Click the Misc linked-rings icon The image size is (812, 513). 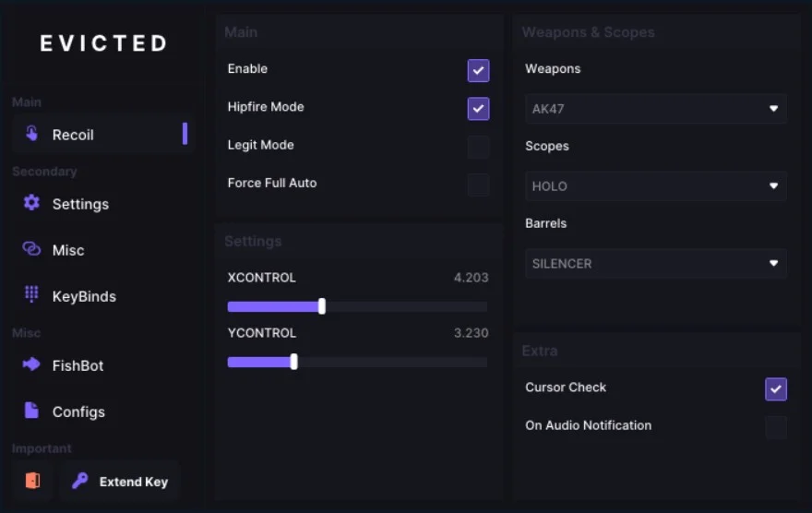point(32,249)
